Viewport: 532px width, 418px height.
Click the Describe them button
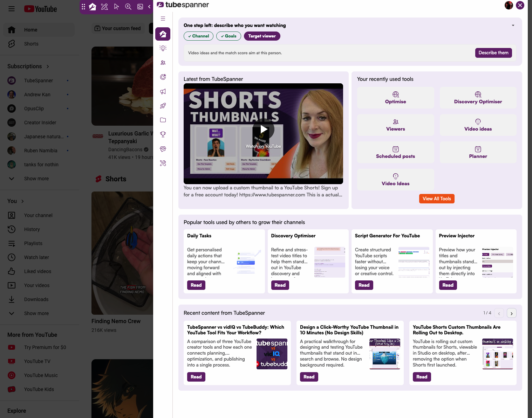tap(493, 53)
